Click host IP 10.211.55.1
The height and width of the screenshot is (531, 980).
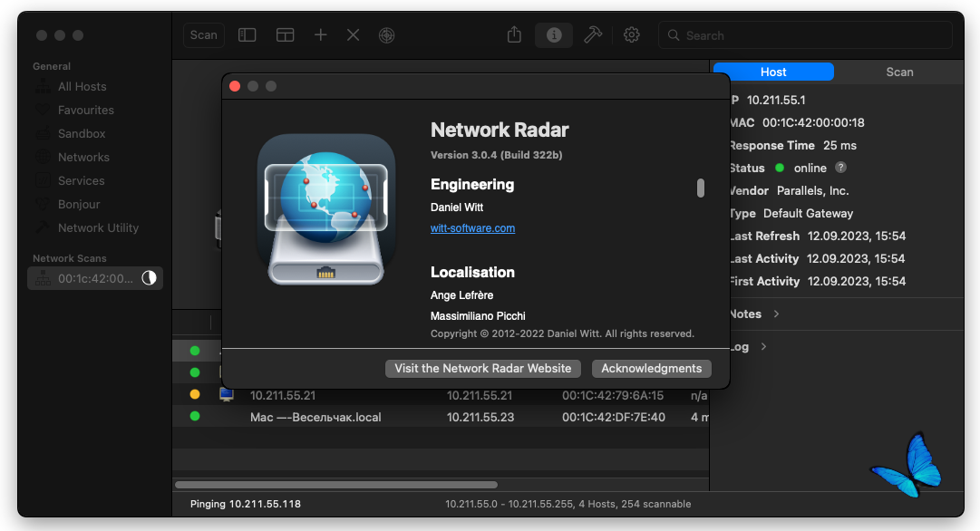776,100
